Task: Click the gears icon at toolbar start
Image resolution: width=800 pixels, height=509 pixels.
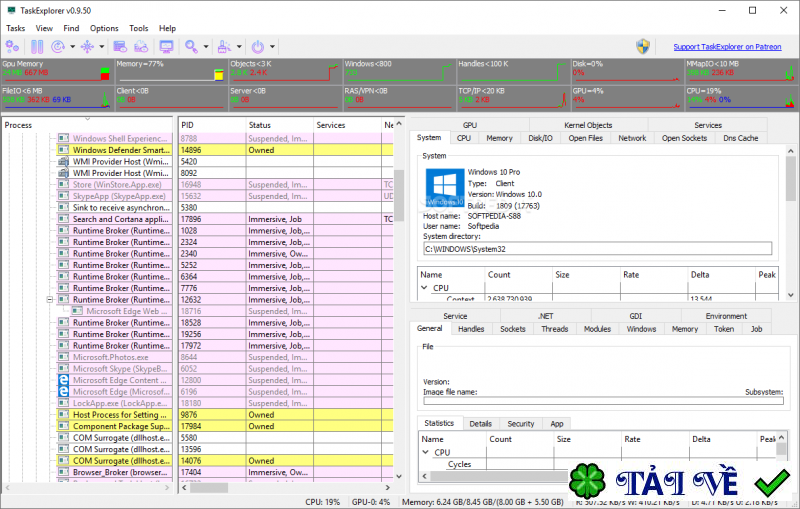Action: click(x=13, y=47)
